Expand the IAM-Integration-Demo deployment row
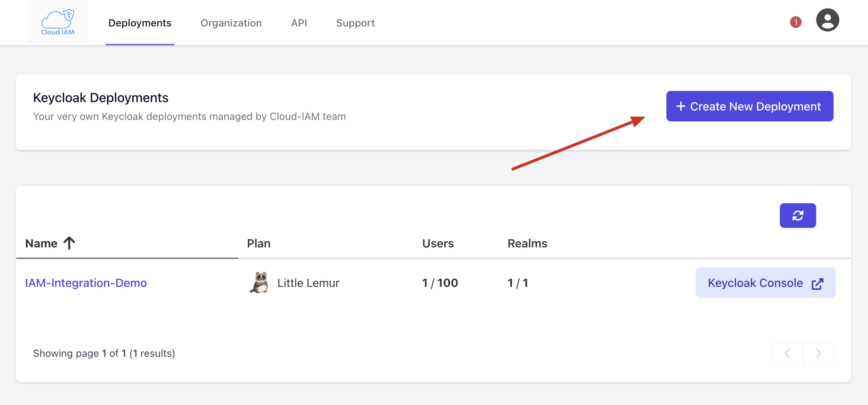This screenshot has width=868, height=405. [86, 283]
